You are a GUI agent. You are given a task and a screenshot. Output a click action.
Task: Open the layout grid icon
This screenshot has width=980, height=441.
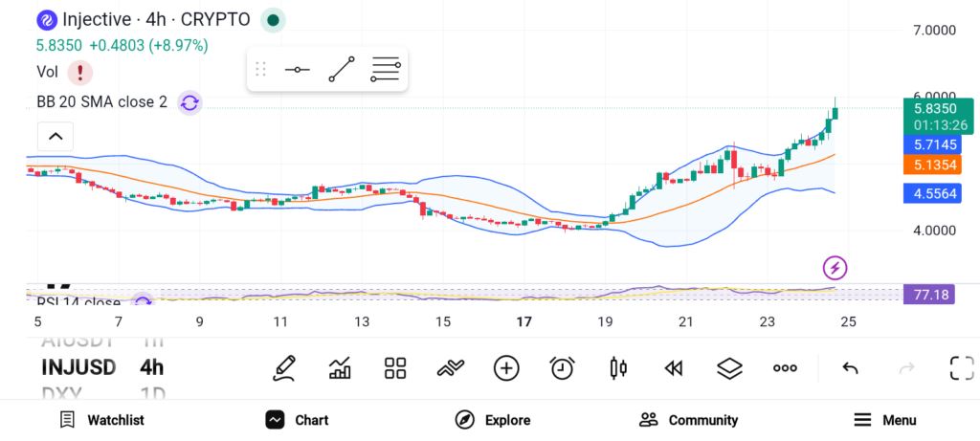tap(395, 368)
